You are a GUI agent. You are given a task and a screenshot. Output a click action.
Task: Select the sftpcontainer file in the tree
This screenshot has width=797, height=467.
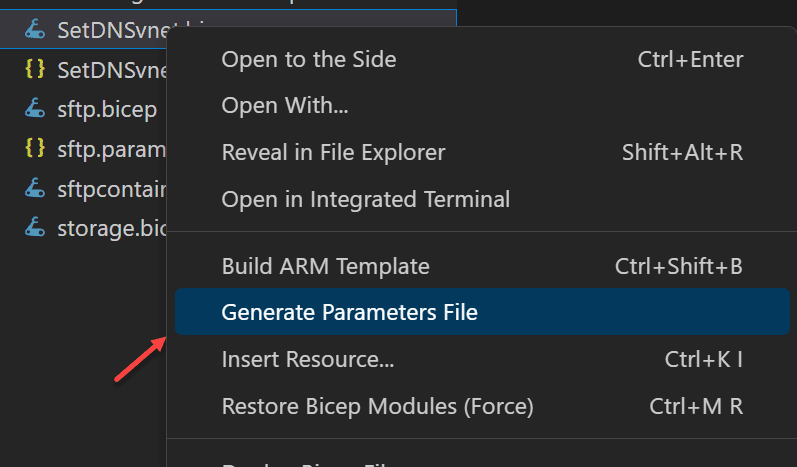coord(111,189)
